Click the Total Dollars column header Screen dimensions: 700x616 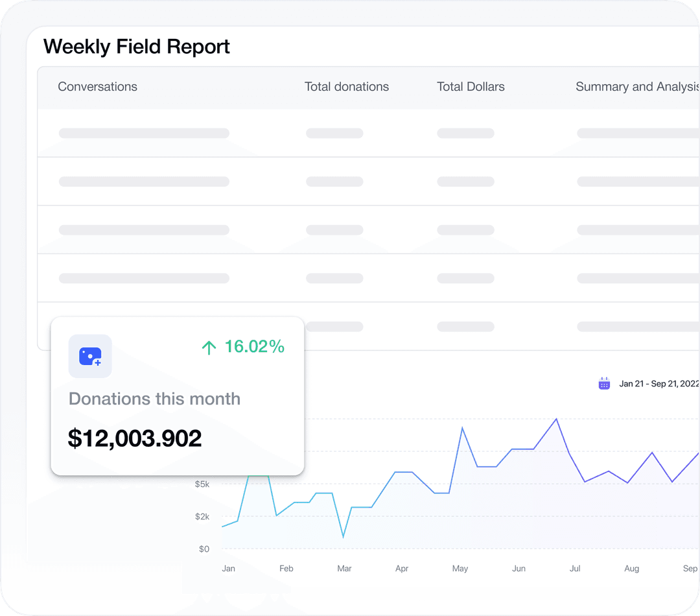[471, 87]
